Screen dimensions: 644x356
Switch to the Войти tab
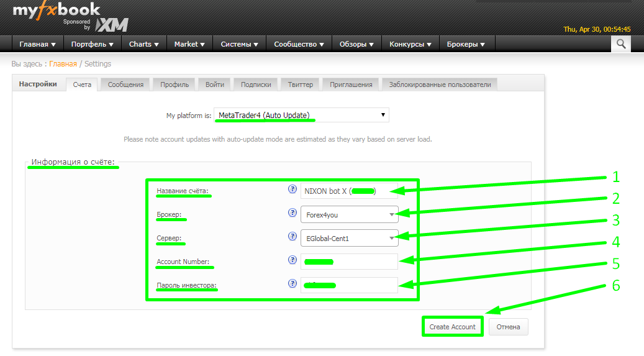click(x=215, y=84)
